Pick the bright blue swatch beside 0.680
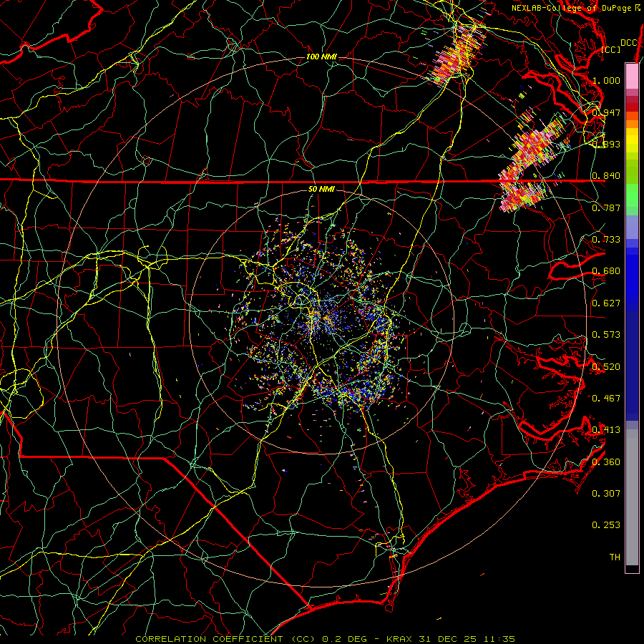Image resolution: width=644 pixels, height=644 pixels. coord(632,275)
